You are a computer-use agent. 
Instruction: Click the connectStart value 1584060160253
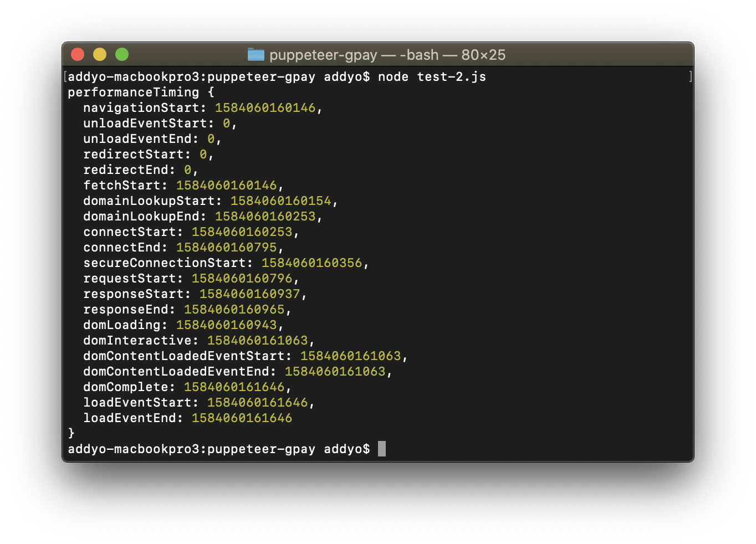click(x=242, y=232)
